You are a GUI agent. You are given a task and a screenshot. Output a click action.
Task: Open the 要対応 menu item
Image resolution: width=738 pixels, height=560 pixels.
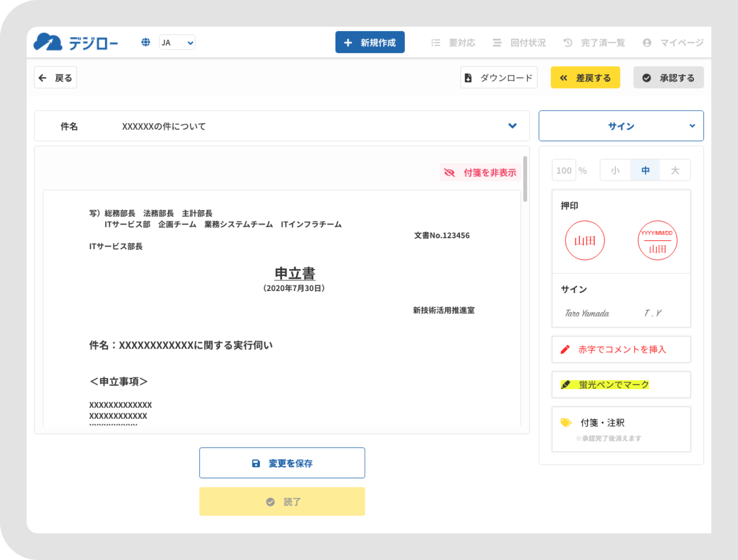(x=453, y=43)
